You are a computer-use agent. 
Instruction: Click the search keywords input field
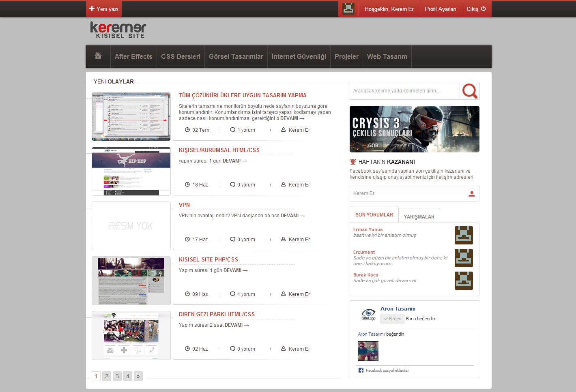coord(404,91)
